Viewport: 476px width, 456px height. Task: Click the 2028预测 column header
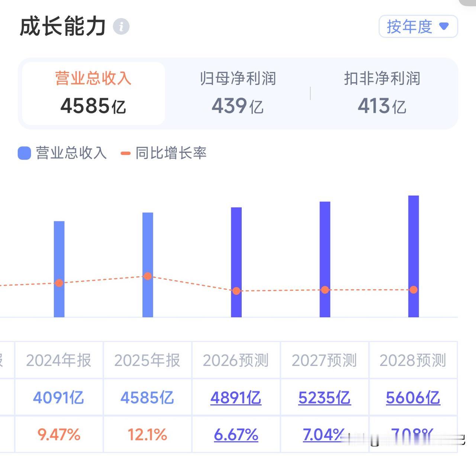tap(413, 360)
